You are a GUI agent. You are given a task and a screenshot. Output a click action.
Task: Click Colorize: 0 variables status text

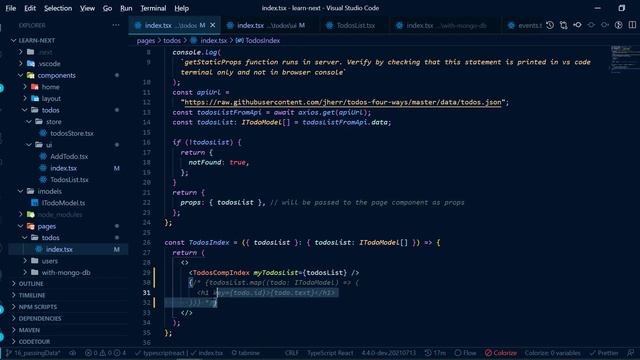tap(552, 353)
